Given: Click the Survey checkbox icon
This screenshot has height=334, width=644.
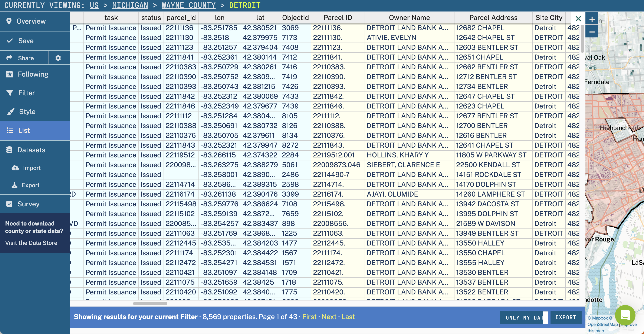Looking at the screenshot, I should (x=9, y=204).
